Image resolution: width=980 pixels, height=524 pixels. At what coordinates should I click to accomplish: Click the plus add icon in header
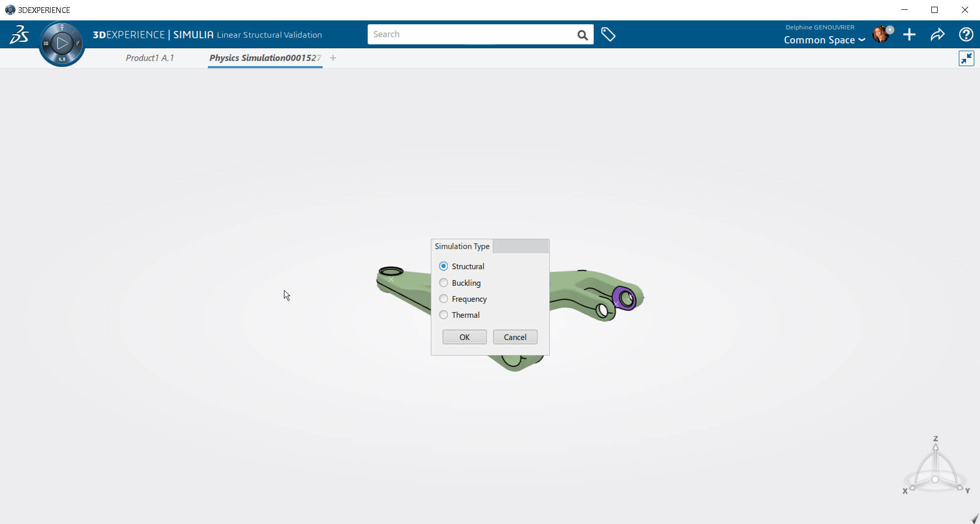[909, 35]
